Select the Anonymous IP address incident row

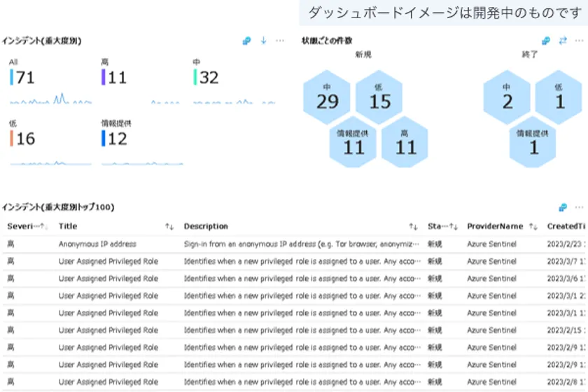97,244
